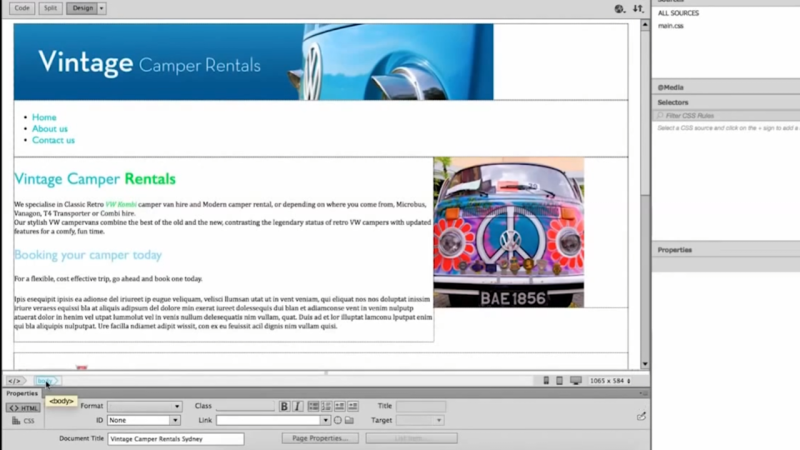Open Page Properties dialog
The width and height of the screenshot is (800, 450).
[x=320, y=438]
